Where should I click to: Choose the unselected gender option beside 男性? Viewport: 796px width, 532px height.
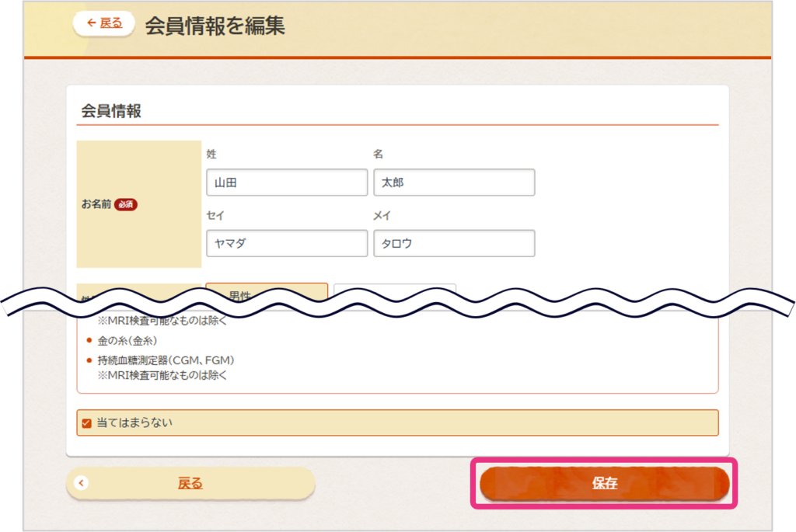pos(395,290)
